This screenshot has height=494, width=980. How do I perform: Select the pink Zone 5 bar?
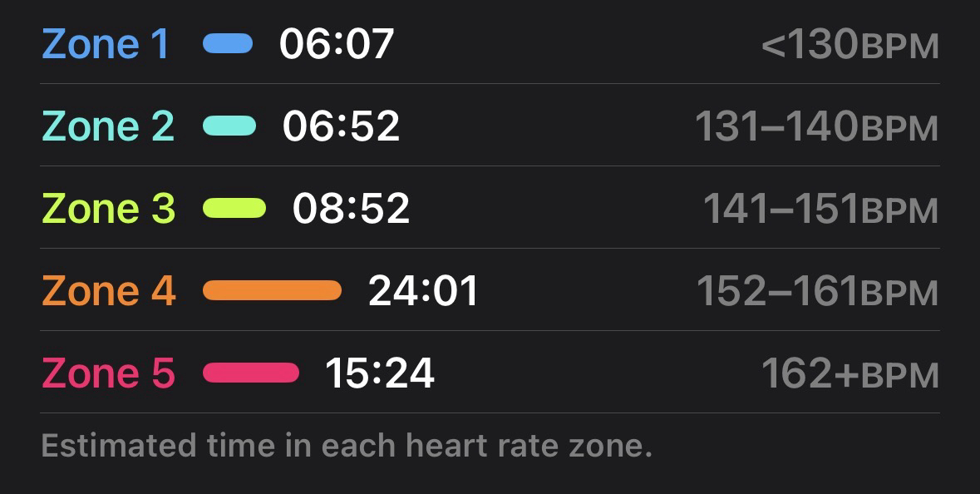tap(251, 373)
